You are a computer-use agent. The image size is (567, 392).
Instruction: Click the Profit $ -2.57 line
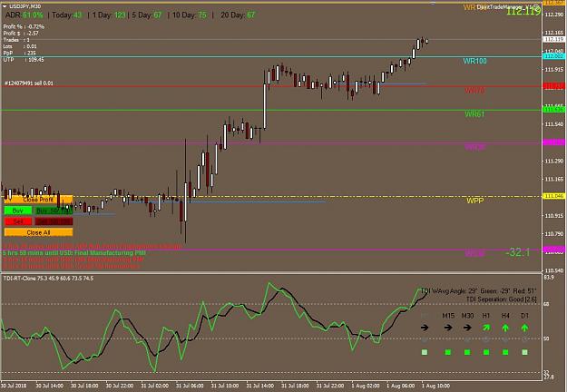21,34
